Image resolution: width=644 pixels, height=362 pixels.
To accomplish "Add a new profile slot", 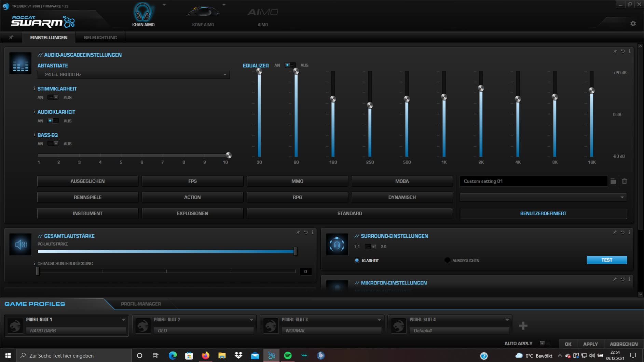I will point(523,326).
